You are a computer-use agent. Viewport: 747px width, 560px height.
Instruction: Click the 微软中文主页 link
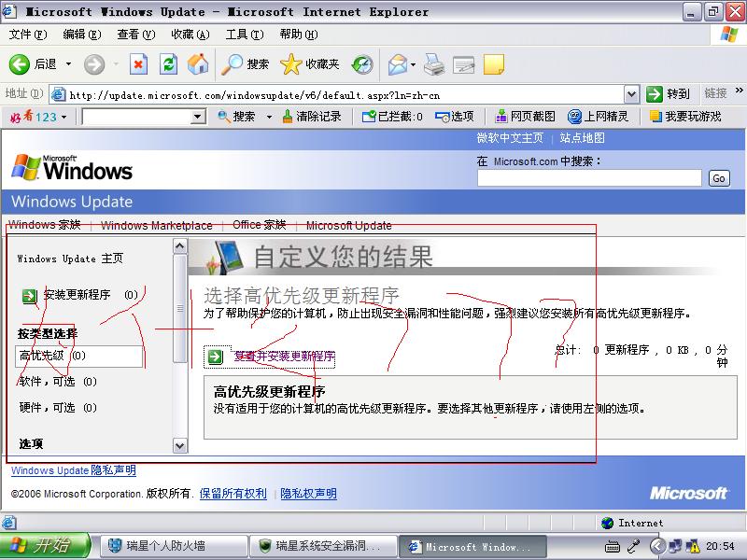pyautogui.click(x=510, y=138)
